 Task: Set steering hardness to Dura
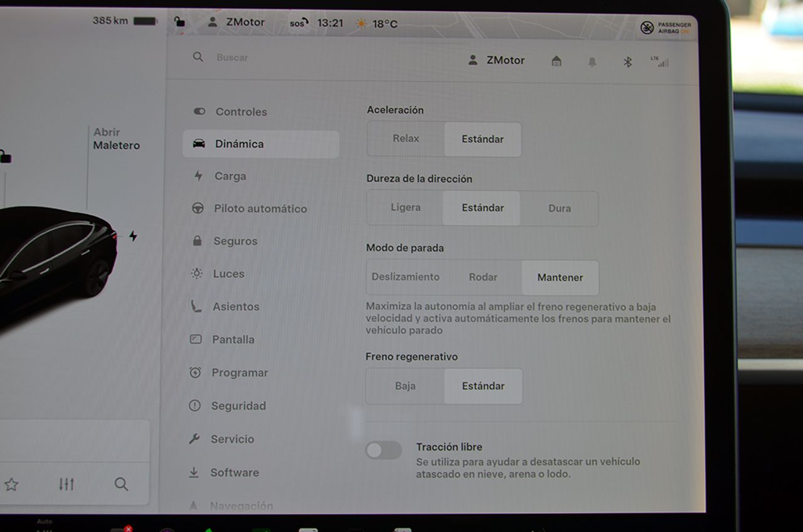click(559, 208)
